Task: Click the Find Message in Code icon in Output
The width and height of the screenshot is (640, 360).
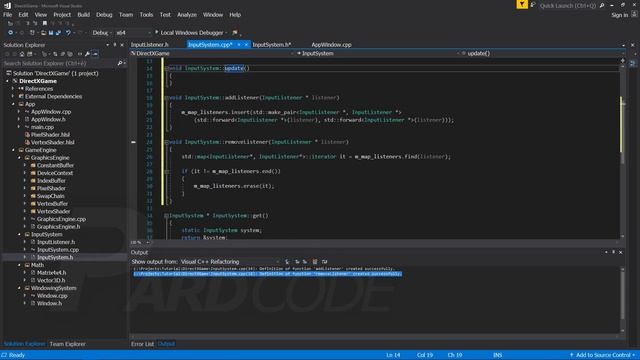Action: tap(287, 262)
